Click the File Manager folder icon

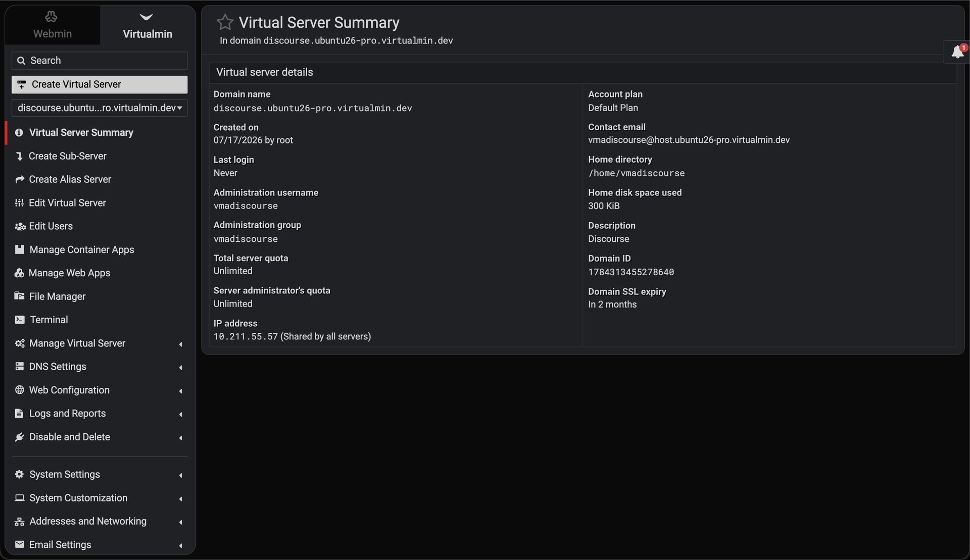19,296
